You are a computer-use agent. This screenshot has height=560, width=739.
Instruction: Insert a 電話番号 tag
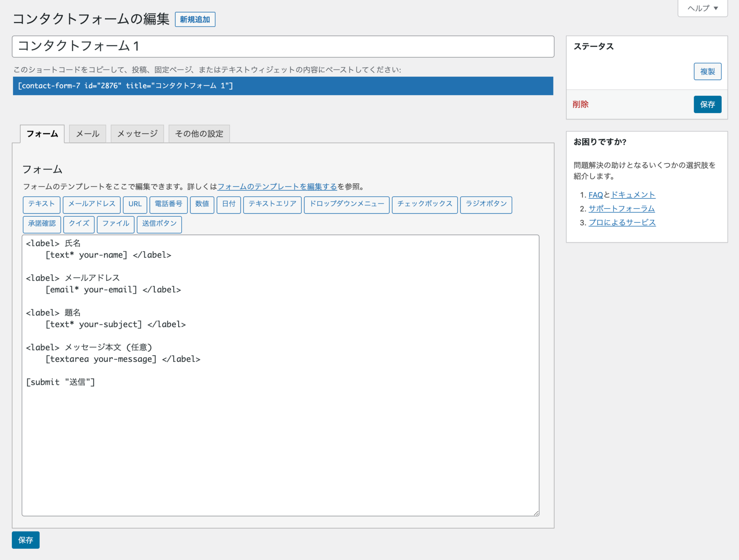(x=169, y=204)
